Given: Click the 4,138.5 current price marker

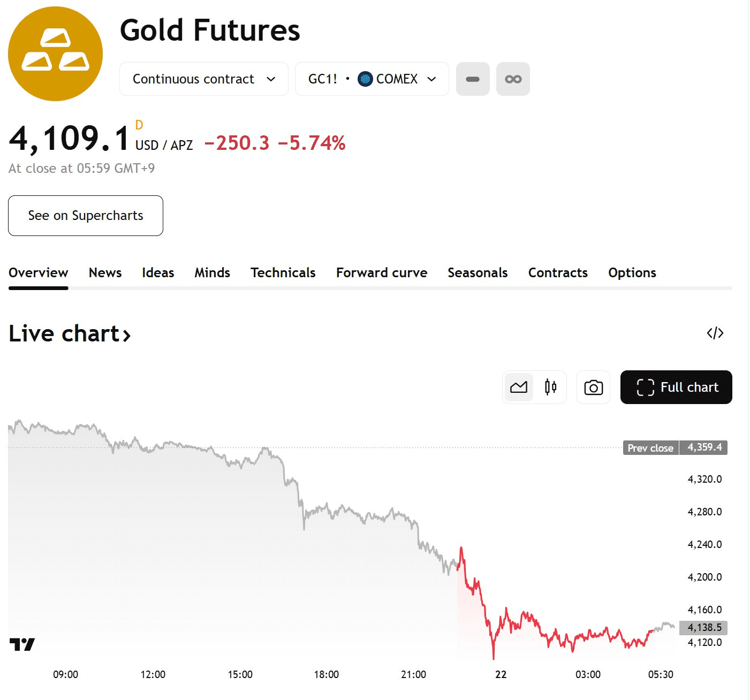Looking at the screenshot, I should (x=703, y=627).
